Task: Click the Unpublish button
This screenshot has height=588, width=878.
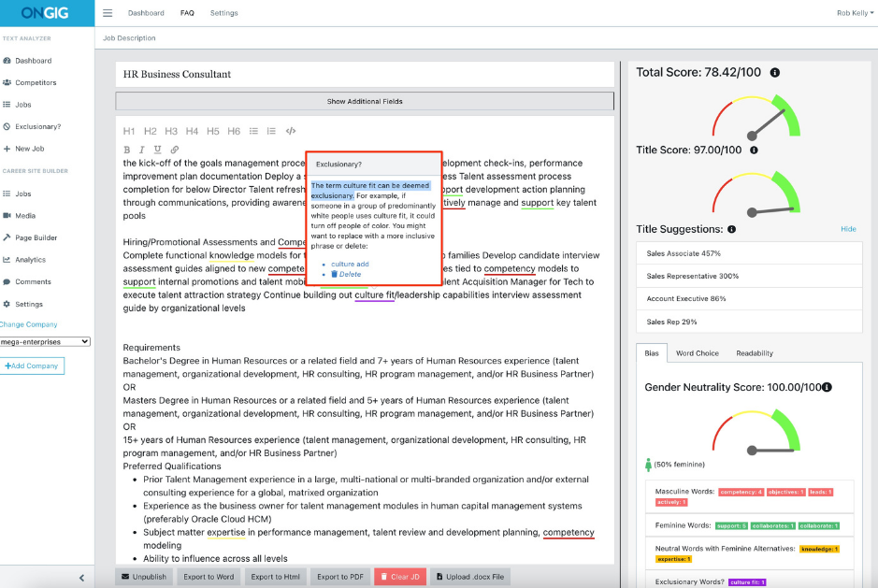Action: point(144,577)
